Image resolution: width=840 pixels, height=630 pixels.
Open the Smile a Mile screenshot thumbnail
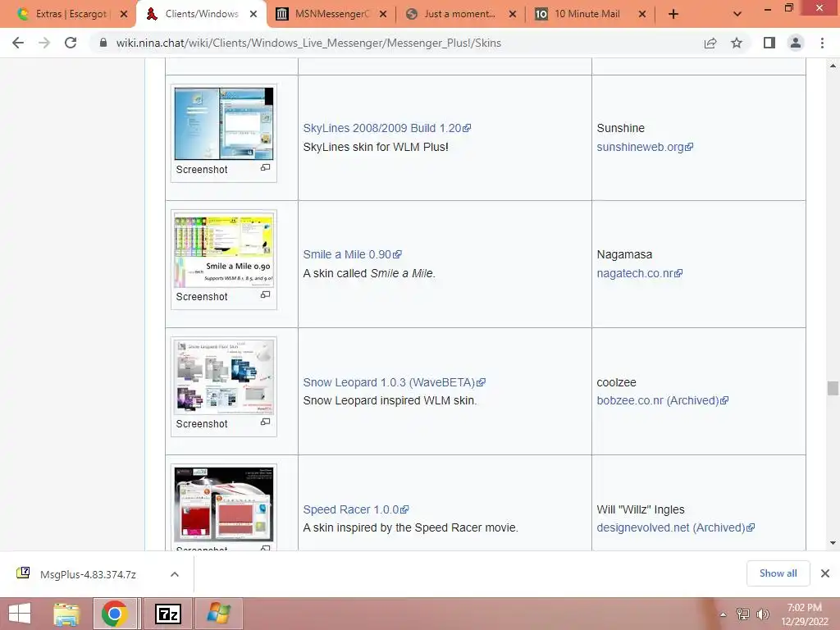coord(224,251)
